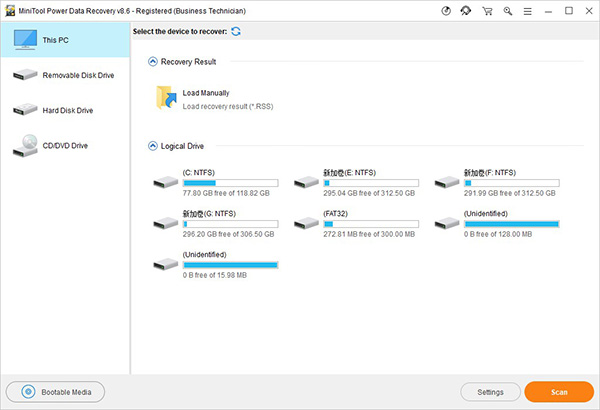Open the hamburger menu

[528, 11]
